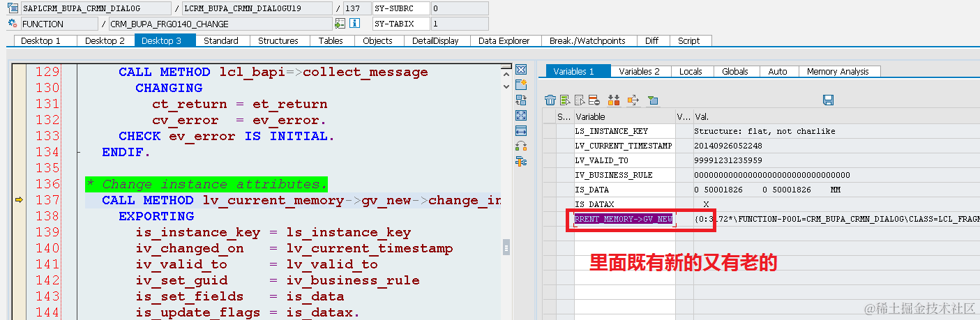
Task: Open the Objects tab
Action: pos(377,40)
